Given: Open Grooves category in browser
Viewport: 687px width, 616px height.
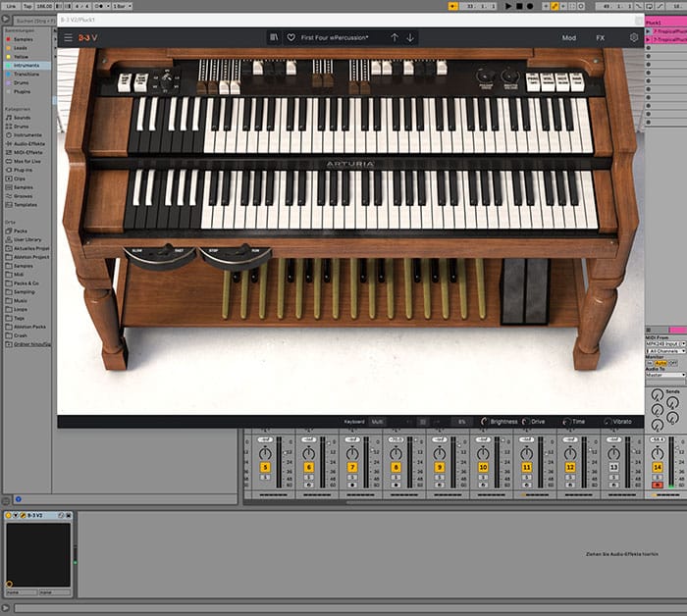Looking at the screenshot, I should click(23, 196).
